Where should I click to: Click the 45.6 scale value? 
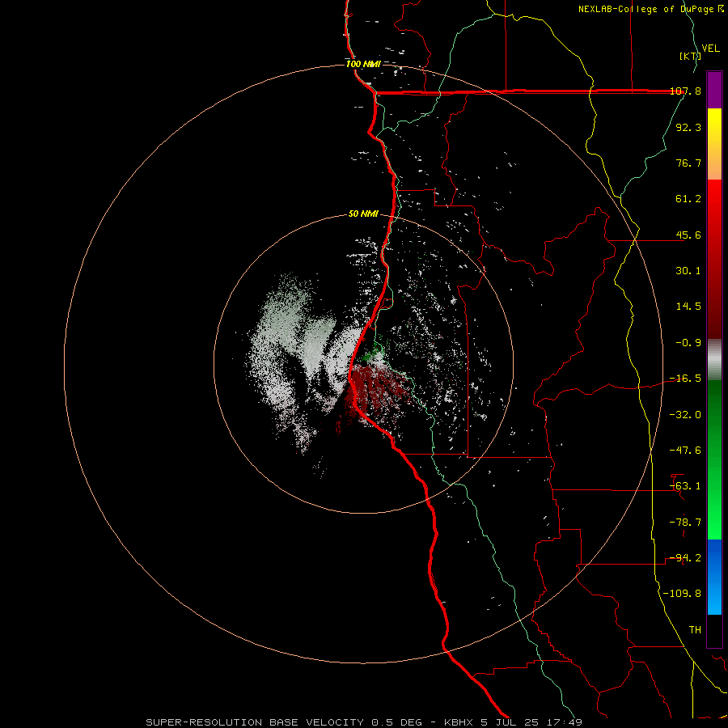point(688,235)
